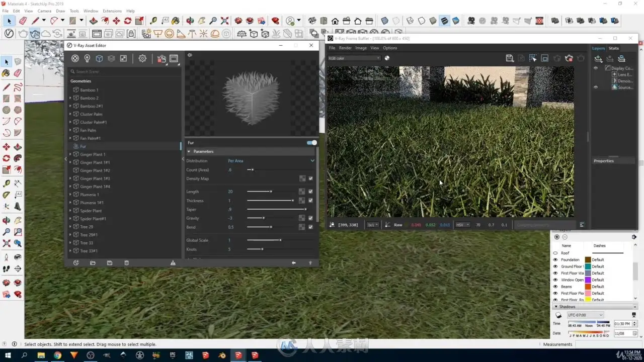Viewport: 644px width, 362px height.
Task: Click stop render teapot in Frame Buffer
Action: tap(569, 58)
